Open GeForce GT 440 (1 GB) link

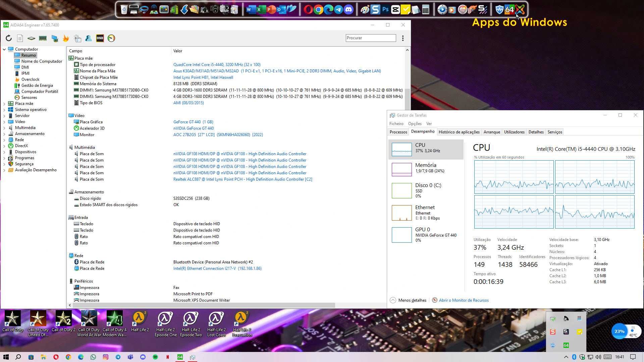pos(193,122)
